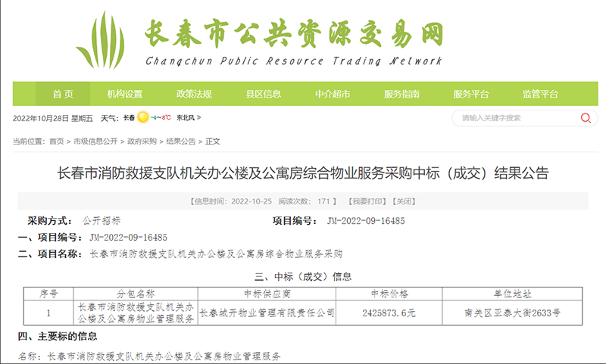Click 首页 in the breadcrumb trail
Viewport: 606px width, 364px height.
tap(56, 142)
